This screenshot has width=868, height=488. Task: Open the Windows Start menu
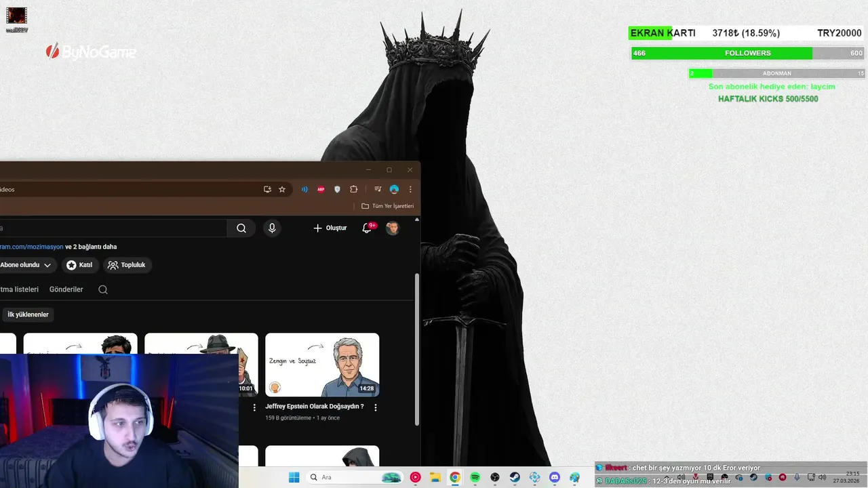click(x=294, y=477)
